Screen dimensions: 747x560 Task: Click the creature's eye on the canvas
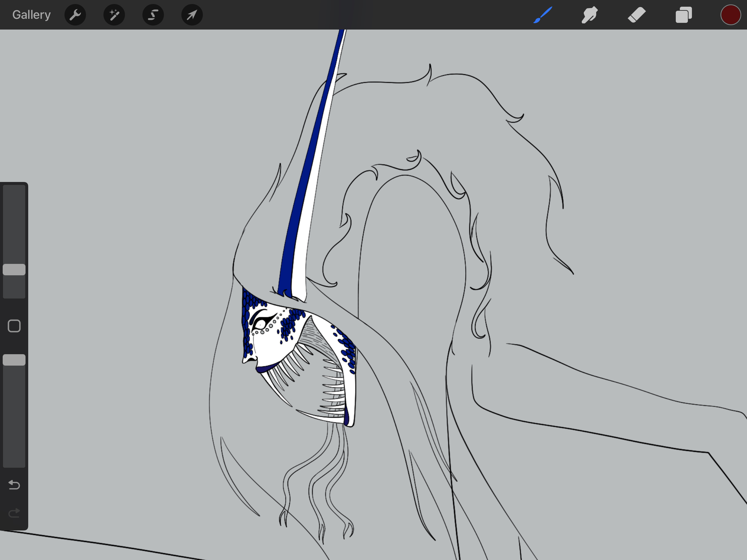(x=261, y=325)
